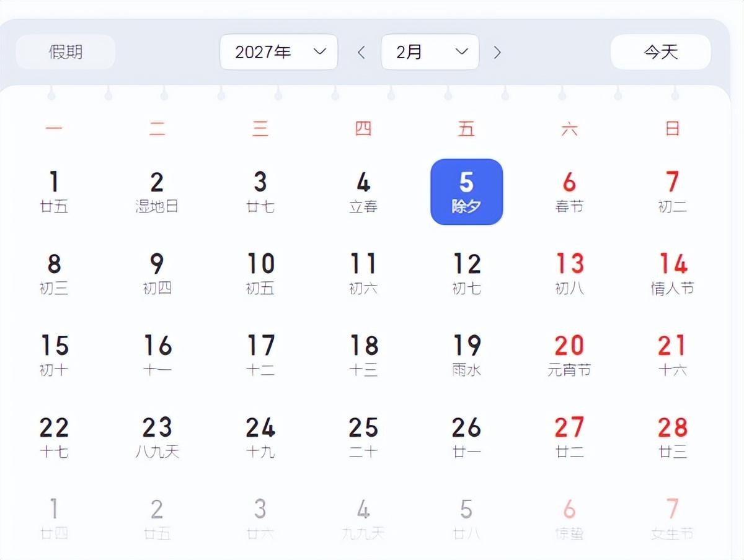
Task: Select February 26 廿一
Action: 466,437
